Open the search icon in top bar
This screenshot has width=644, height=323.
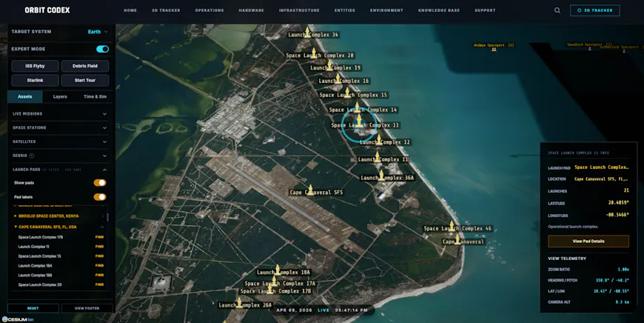557,10
